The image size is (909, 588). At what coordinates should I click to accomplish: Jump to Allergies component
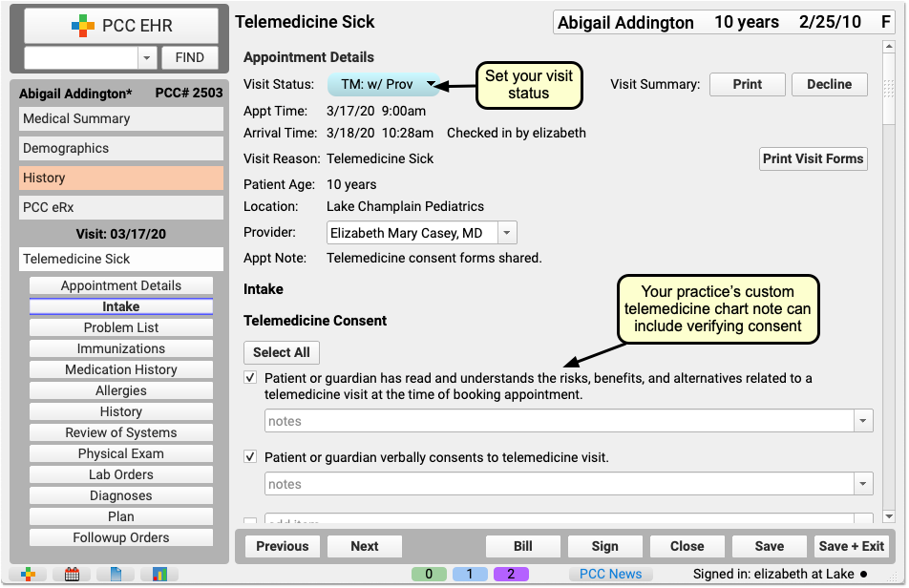coord(121,390)
